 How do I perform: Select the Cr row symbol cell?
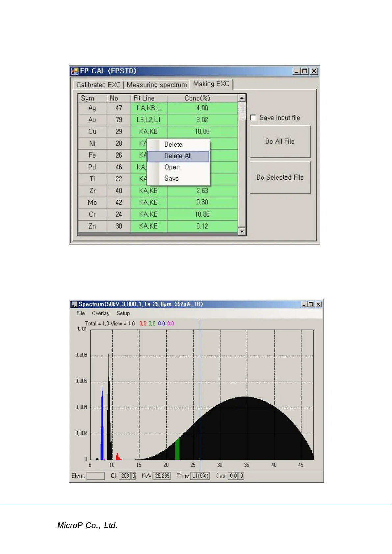click(x=92, y=214)
